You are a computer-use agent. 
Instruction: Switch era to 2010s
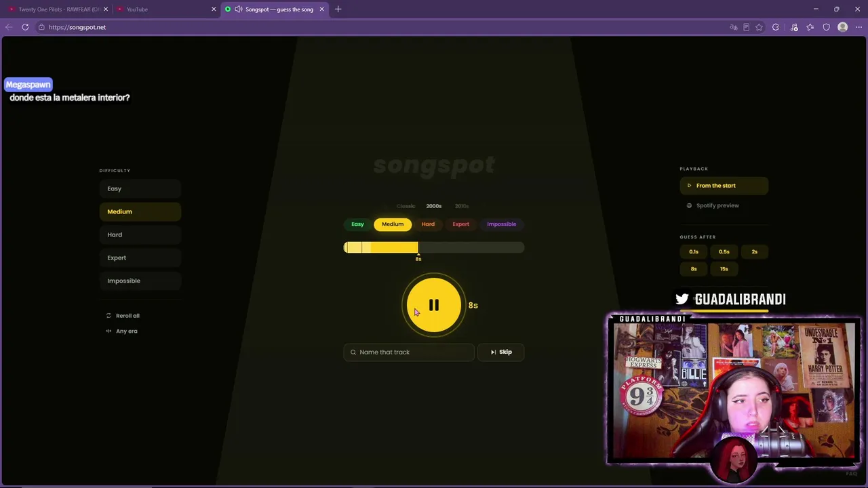(x=462, y=206)
